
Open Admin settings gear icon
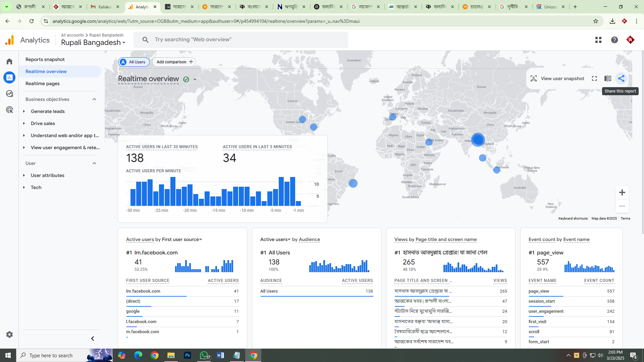(9, 335)
